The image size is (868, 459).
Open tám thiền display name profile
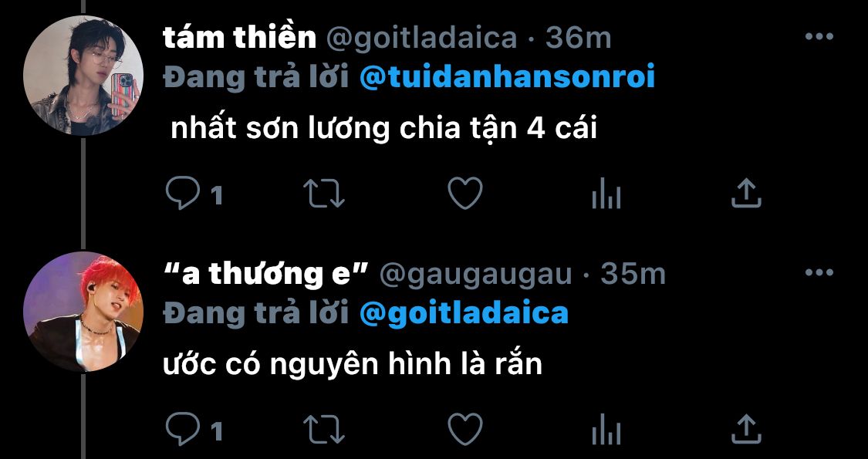[x=239, y=38]
